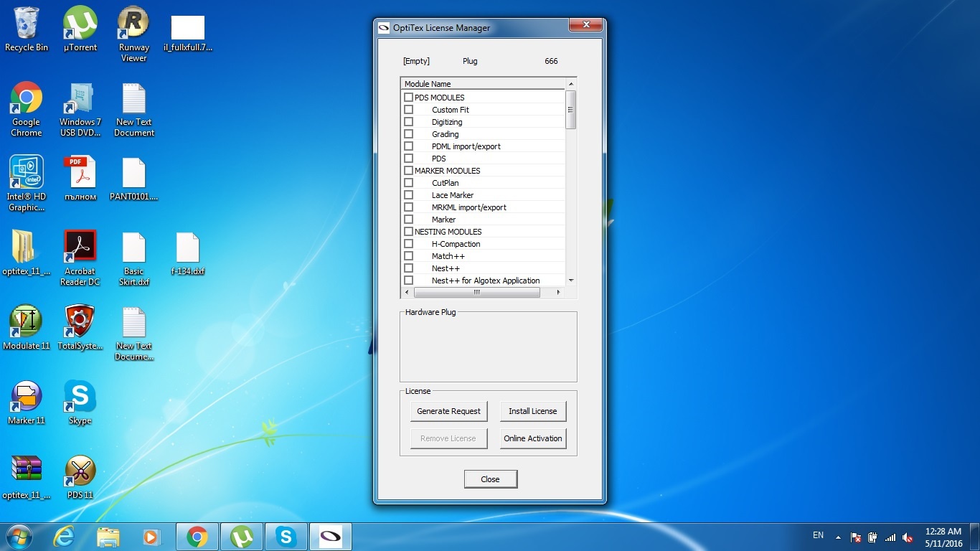This screenshot has height=551, width=980.
Task: Enable the Custom Fit module checkbox
Action: [x=408, y=110]
